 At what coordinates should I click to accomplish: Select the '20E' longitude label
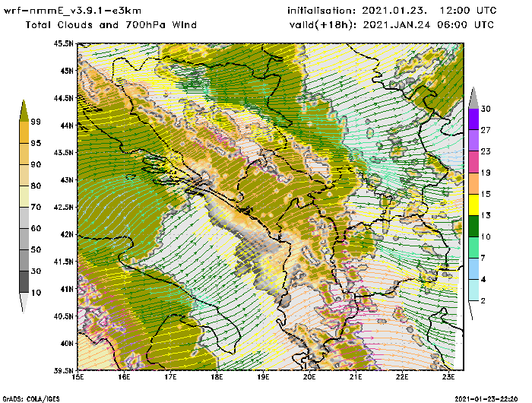point(309,377)
